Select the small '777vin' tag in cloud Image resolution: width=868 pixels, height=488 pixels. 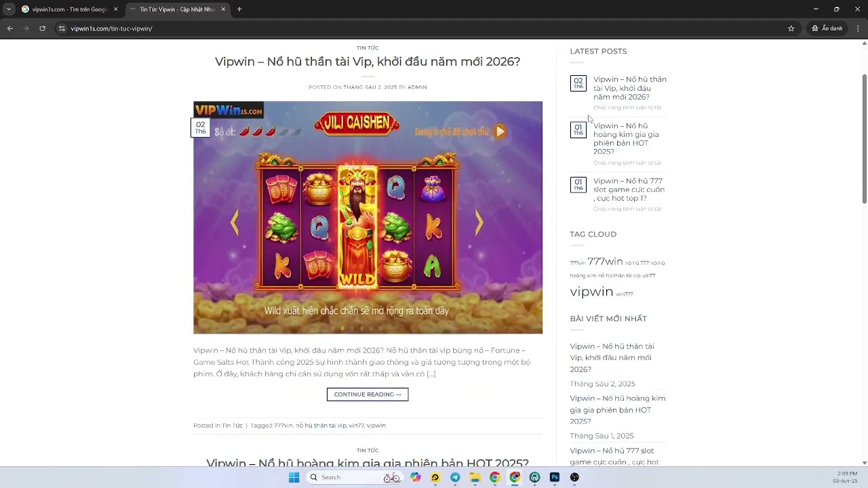tap(578, 263)
